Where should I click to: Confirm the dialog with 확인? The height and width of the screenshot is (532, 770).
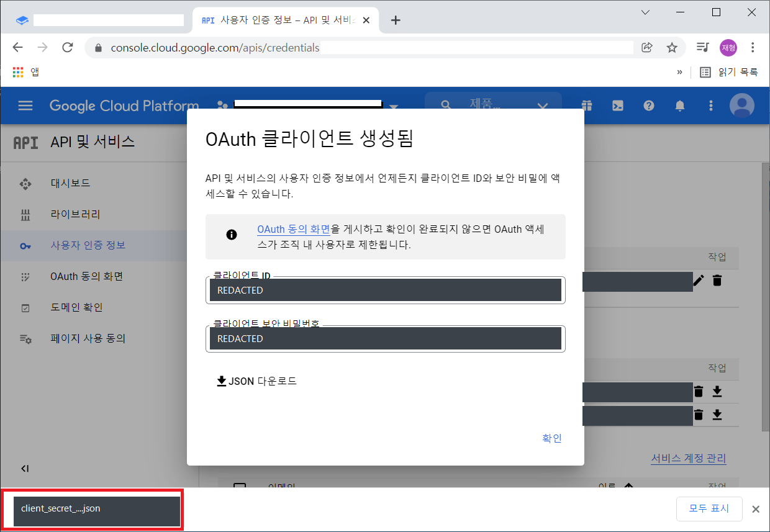[x=552, y=438]
